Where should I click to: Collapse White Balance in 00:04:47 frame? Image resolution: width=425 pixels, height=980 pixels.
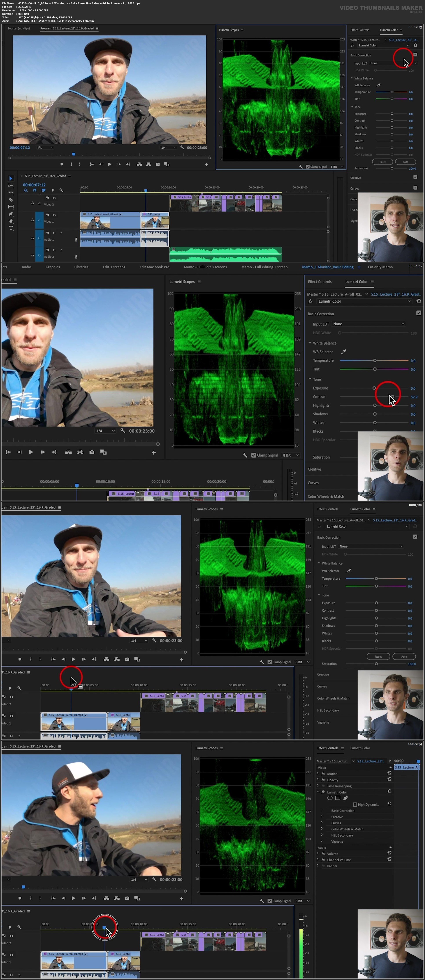[x=310, y=343]
